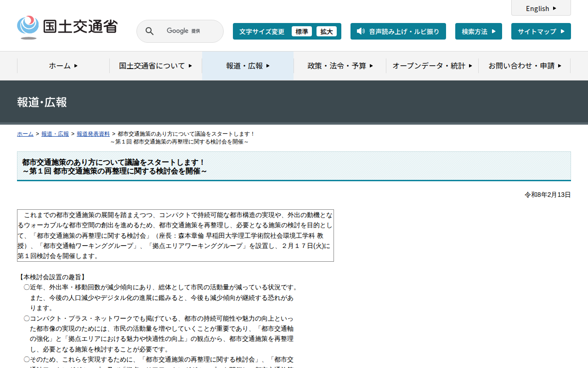Switch language to English

541,8
